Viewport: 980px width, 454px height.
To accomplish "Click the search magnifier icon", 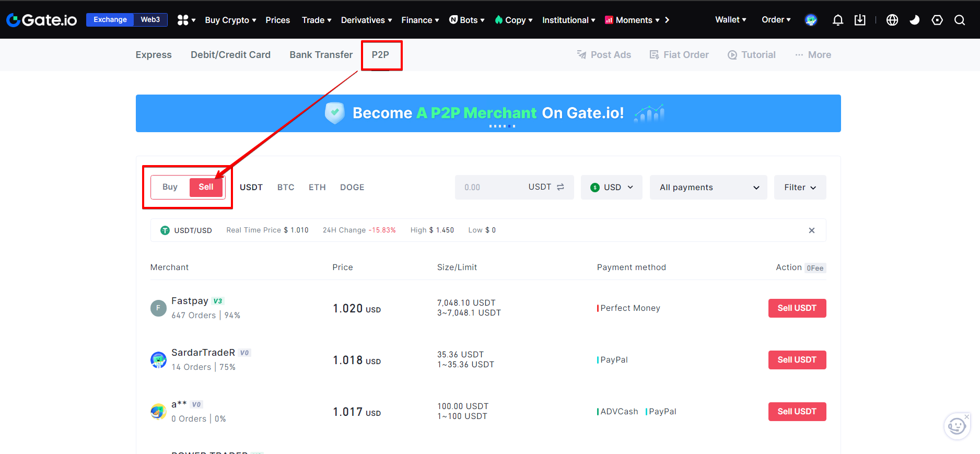I will 960,20.
